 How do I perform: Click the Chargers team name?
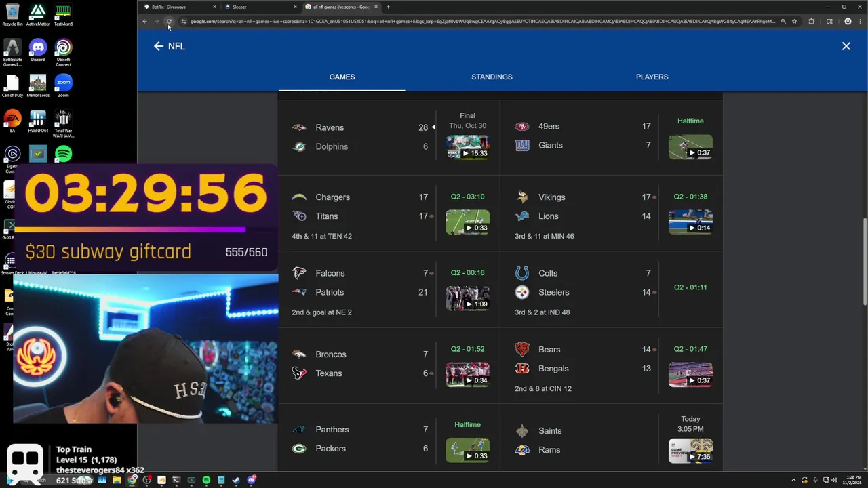click(332, 197)
